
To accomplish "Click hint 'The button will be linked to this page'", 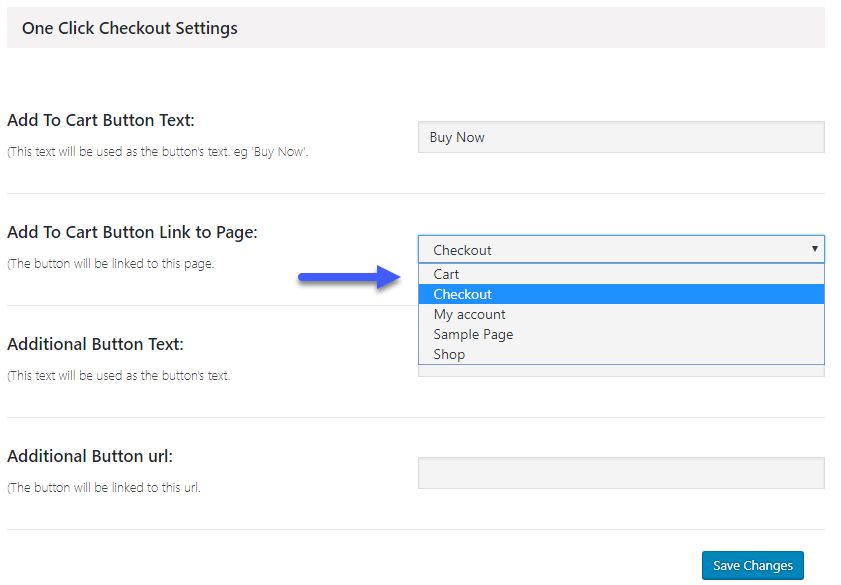I will pos(110,264).
